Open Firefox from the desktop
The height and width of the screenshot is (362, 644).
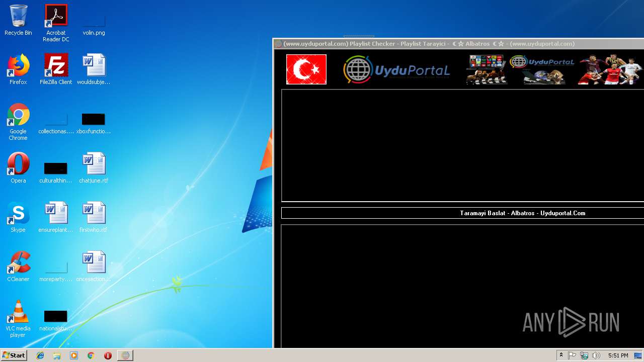coord(18,69)
